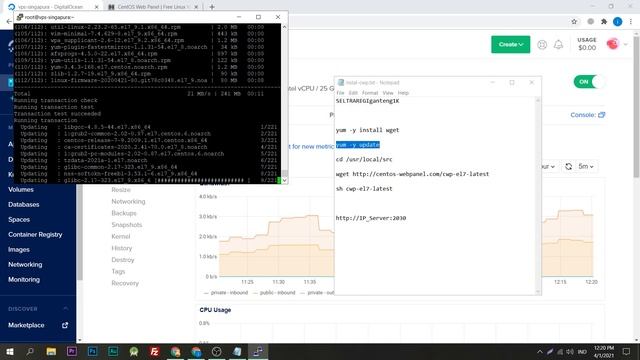Click browser page vertical scrollbar
The height and width of the screenshot is (360, 640).
(636, 186)
